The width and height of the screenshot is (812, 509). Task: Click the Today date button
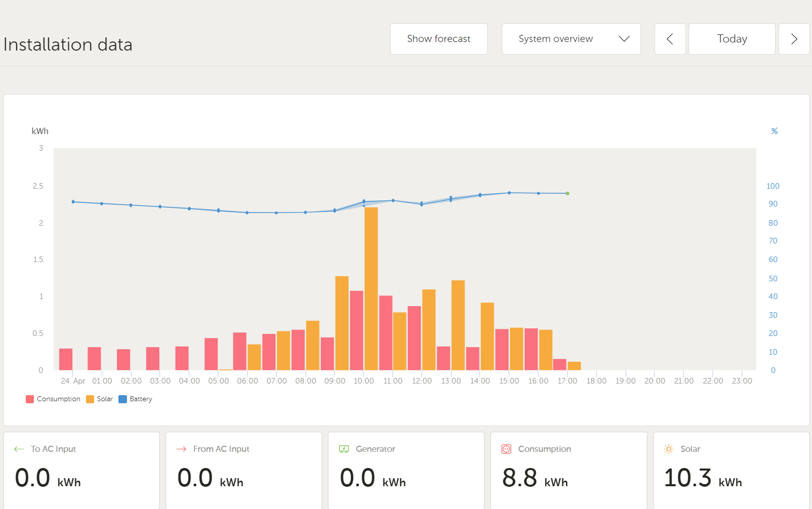click(732, 39)
